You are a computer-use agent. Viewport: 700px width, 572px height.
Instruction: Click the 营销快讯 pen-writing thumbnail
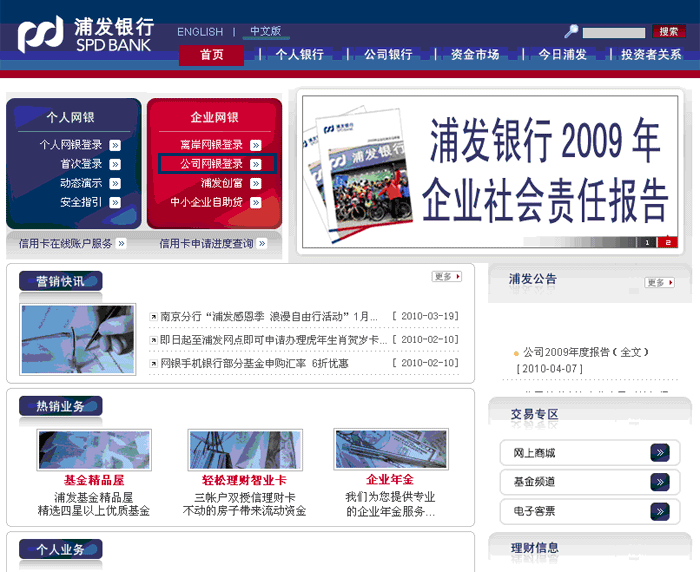click(x=78, y=339)
